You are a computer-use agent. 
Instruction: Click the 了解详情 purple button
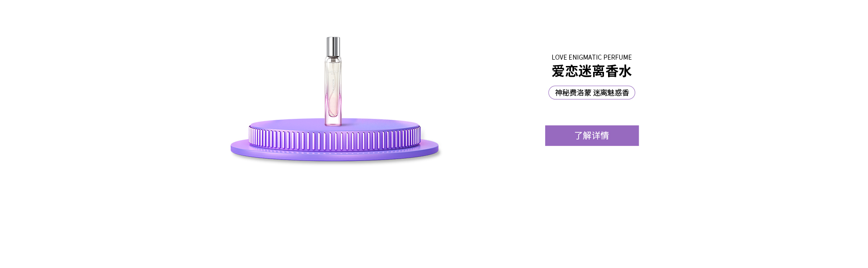(x=592, y=136)
